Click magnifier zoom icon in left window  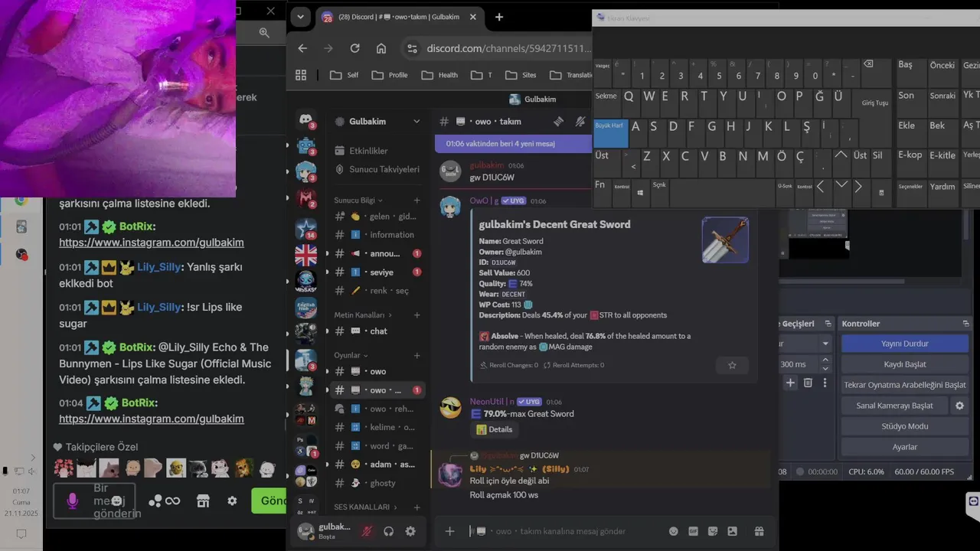coord(264,32)
